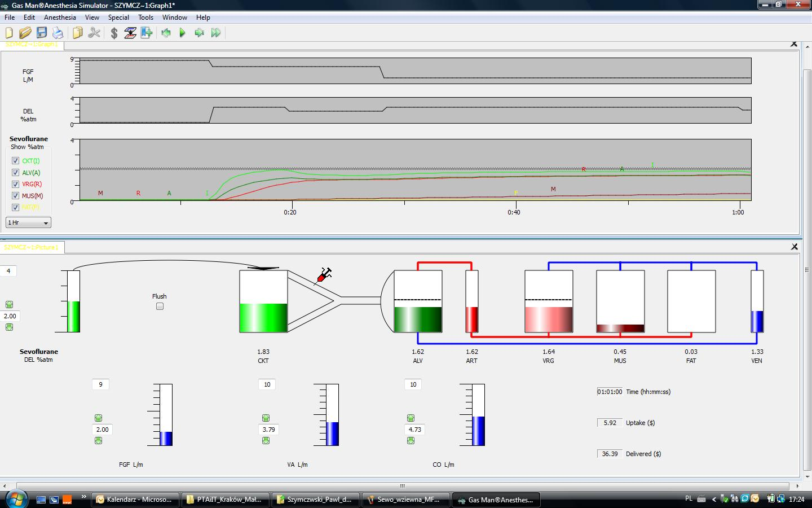Increase CO with its upper green arrow
Screen dimensions: 812x508
coord(411,418)
